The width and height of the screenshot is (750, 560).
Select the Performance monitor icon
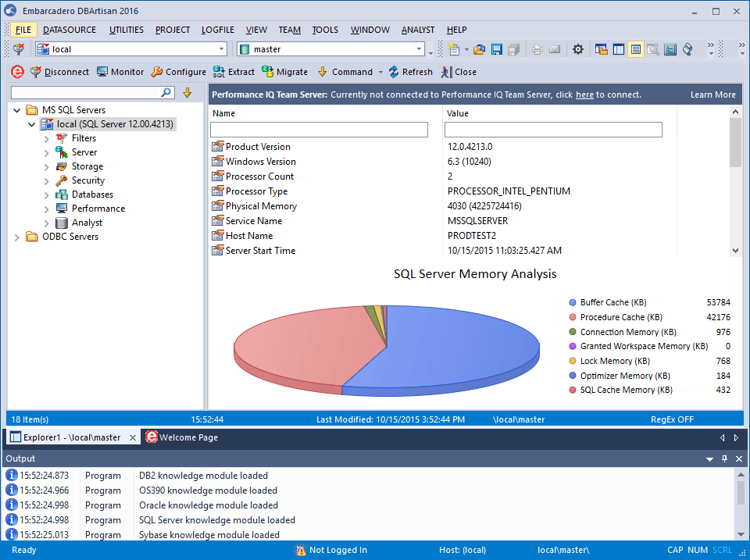61,209
